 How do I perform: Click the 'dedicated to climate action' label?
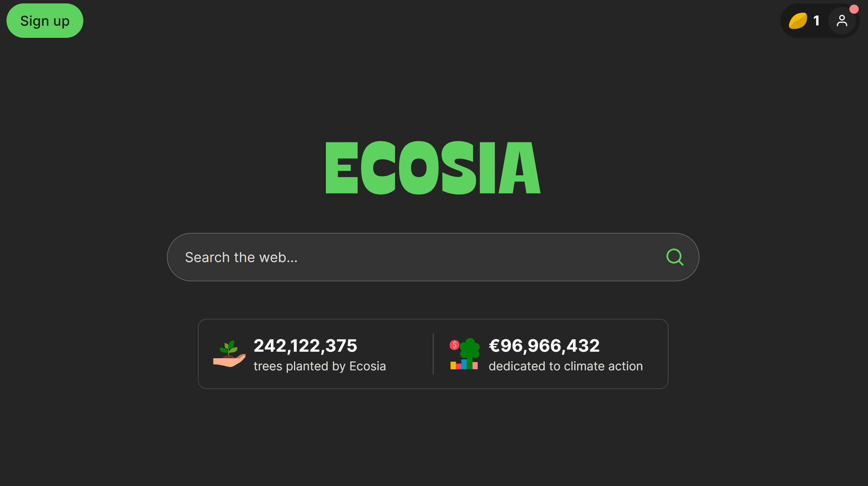point(566,366)
